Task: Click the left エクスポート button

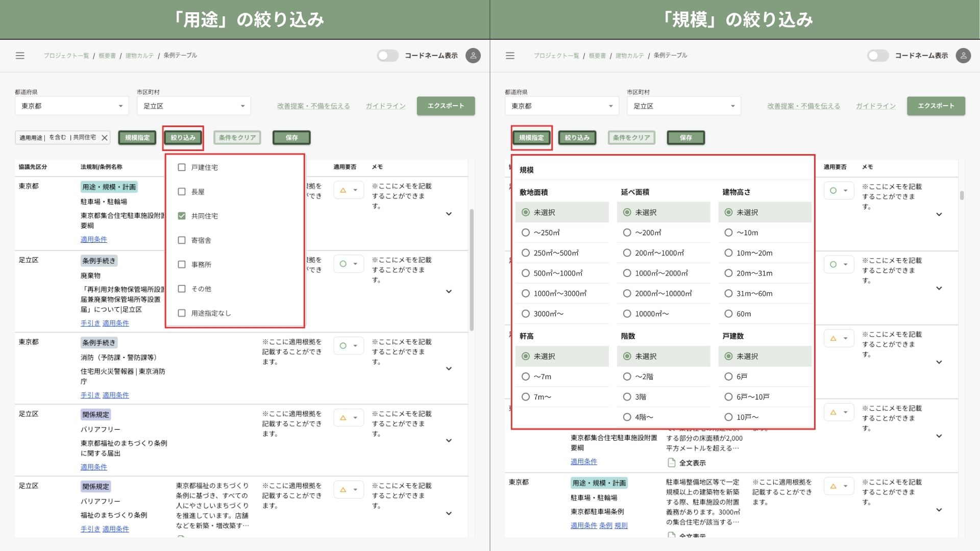Action: (446, 106)
